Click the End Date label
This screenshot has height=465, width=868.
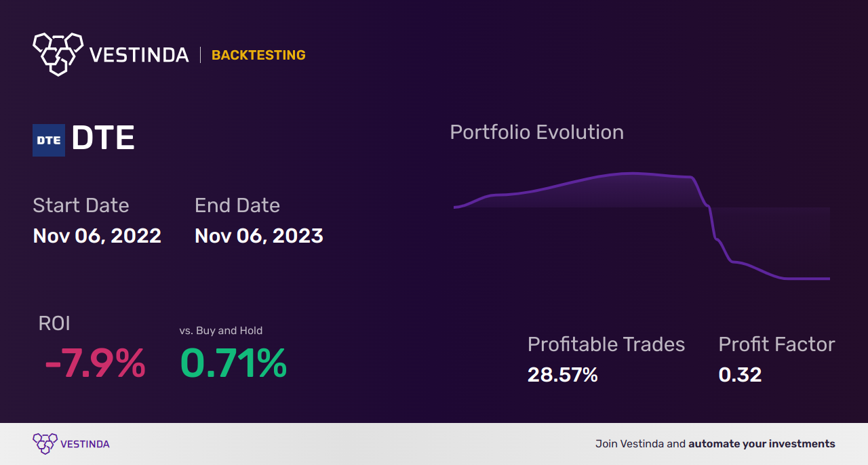pos(237,205)
